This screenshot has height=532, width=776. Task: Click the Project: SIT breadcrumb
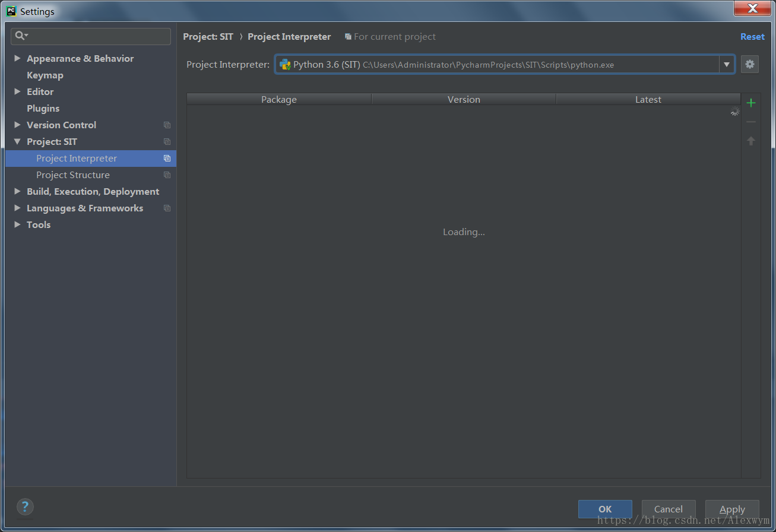coord(208,37)
